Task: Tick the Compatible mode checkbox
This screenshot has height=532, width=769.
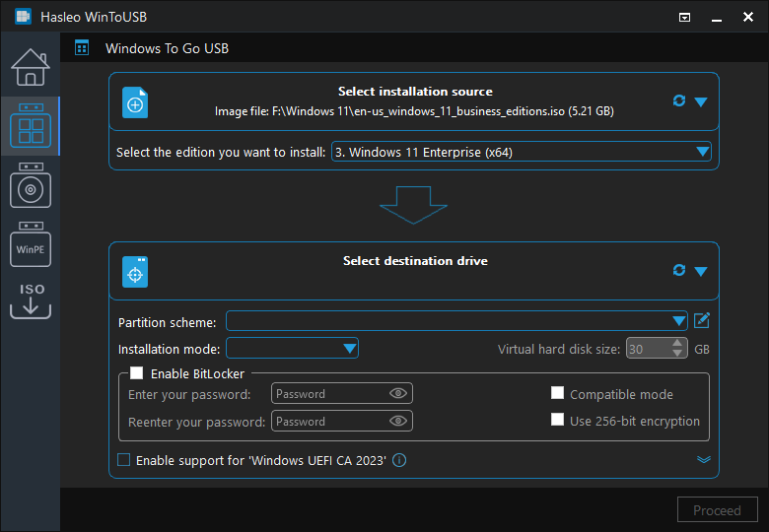Action: 557,393
